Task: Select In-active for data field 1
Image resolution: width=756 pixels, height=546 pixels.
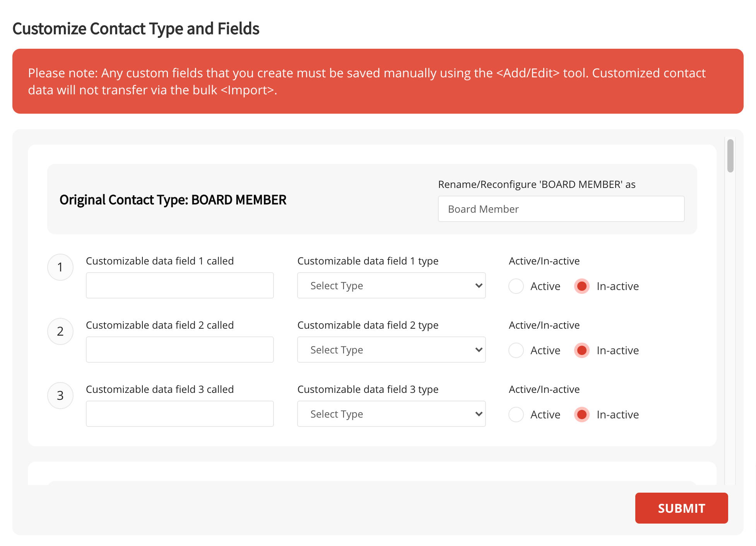Action: [582, 286]
